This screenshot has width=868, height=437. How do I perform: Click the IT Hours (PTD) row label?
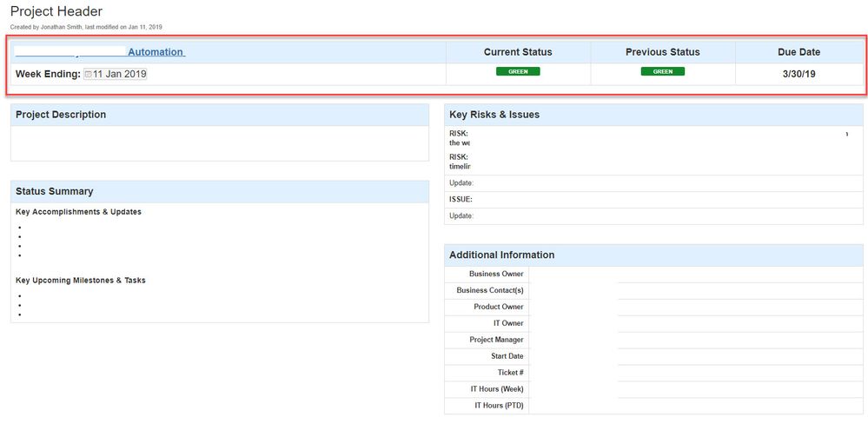tap(499, 406)
